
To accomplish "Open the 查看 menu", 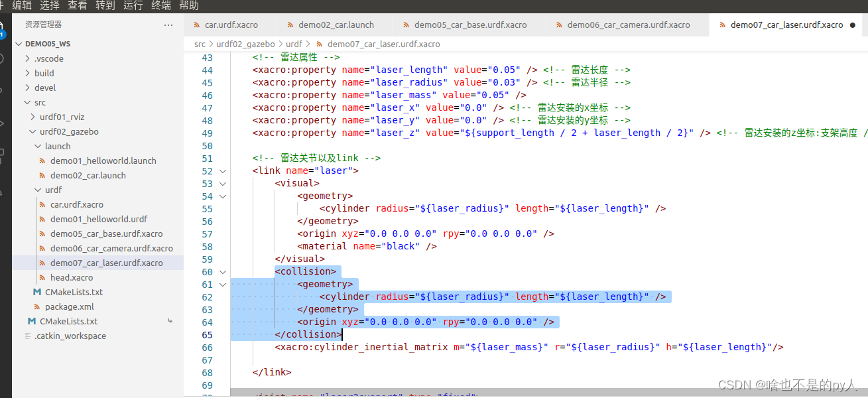I will pyautogui.click(x=78, y=5).
